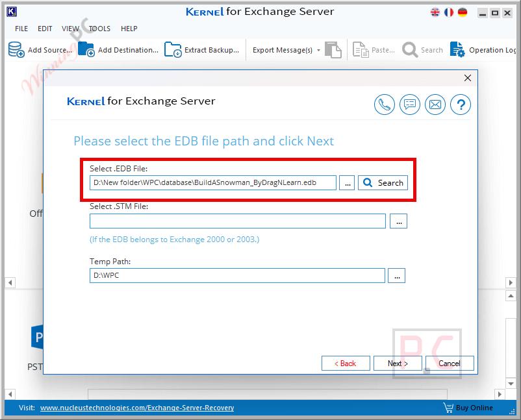Image resolution: width=521 pixels, height=420 pixels.
Task: Click the Extract Backup label
Action: [212, 50]
